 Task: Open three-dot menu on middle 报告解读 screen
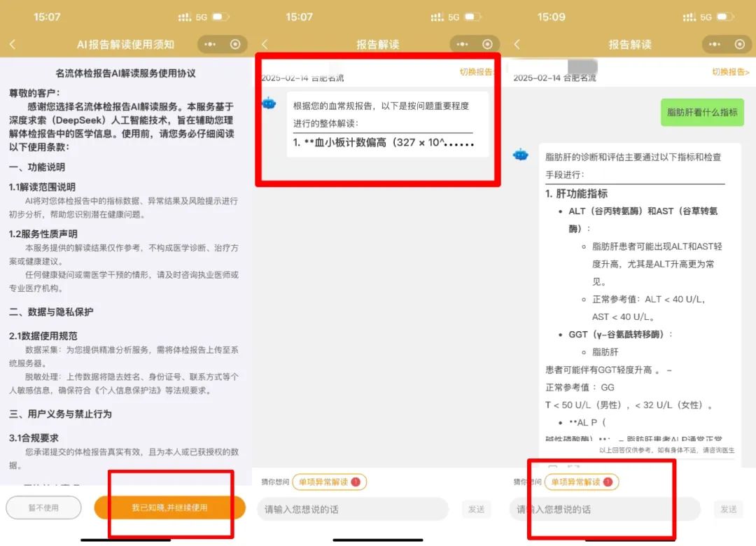coord(463,44)
